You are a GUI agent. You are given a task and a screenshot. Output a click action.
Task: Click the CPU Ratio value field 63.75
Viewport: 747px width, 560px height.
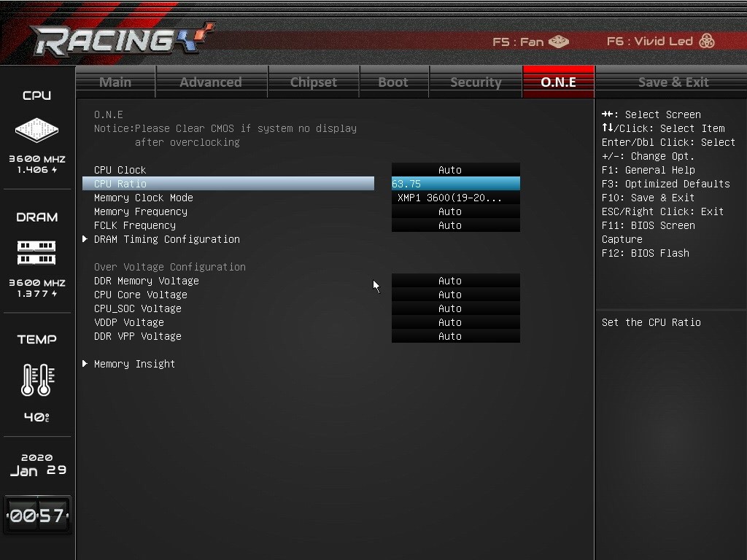click(455, 184)
